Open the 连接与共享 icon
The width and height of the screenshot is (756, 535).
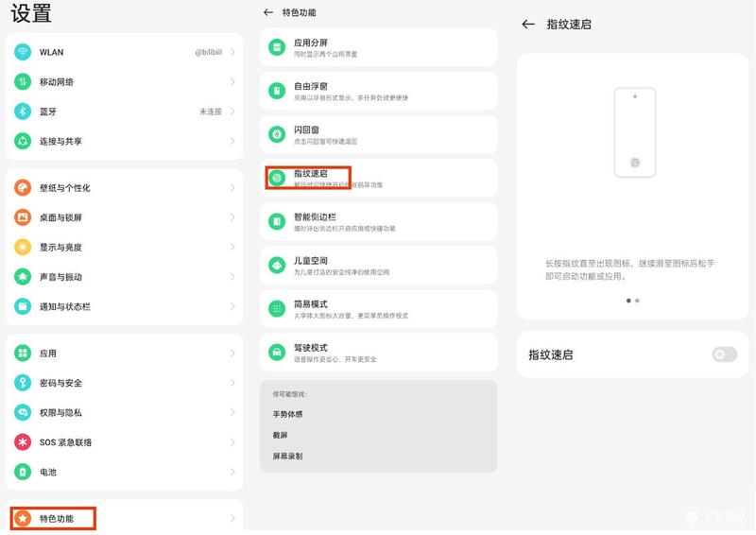point(23,141)
